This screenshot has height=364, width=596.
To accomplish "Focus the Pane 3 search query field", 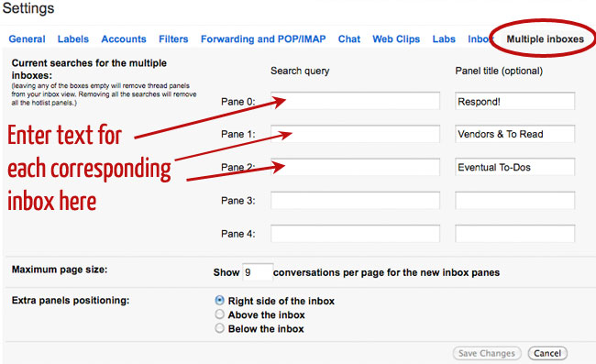I will [x=355, y=200].
